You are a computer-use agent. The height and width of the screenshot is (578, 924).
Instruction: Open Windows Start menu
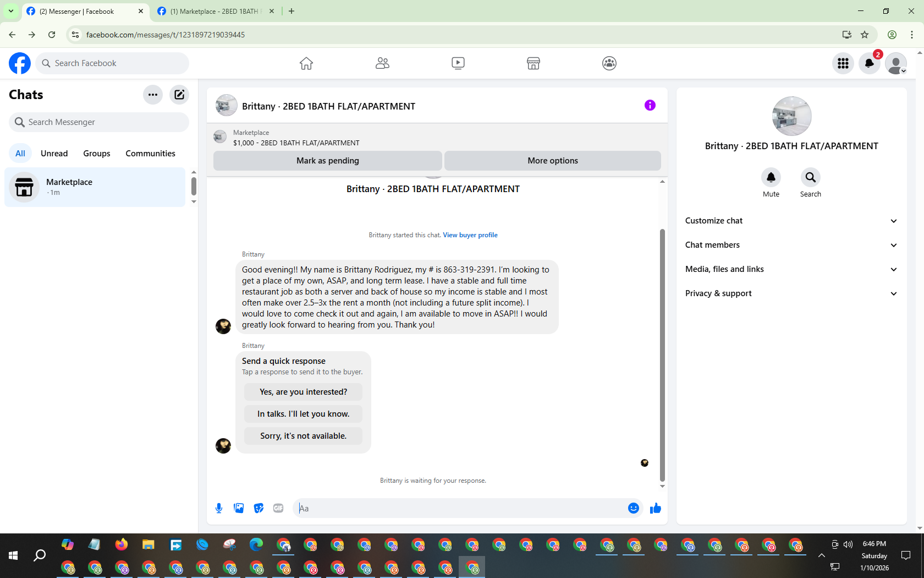tap(13, 555)
